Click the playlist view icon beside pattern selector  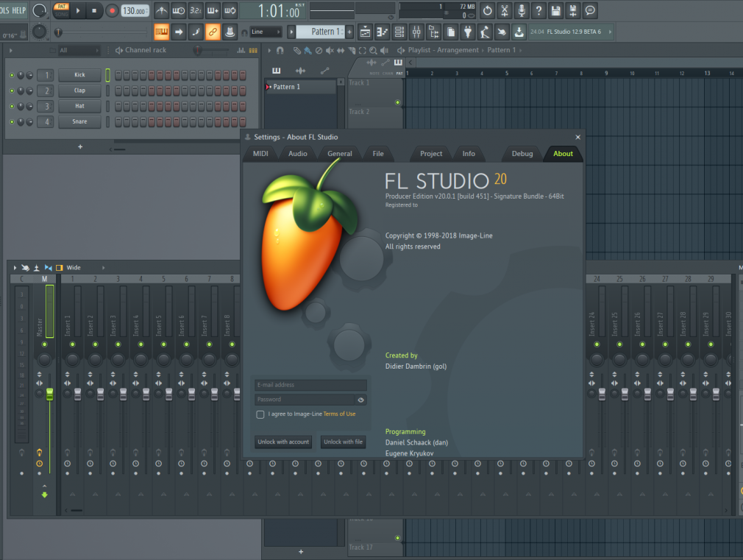365,32
